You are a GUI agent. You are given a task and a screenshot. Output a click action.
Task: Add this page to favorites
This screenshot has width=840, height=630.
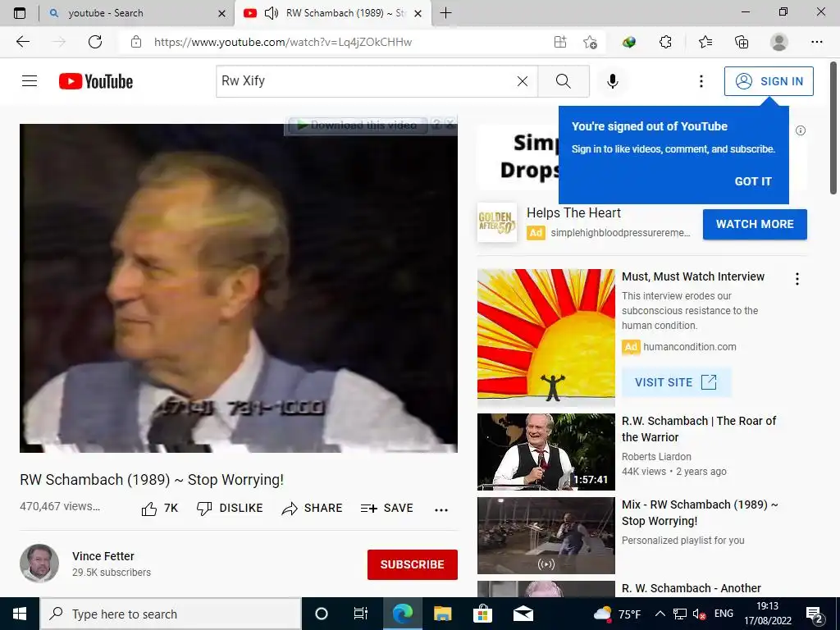coord(590,42)
